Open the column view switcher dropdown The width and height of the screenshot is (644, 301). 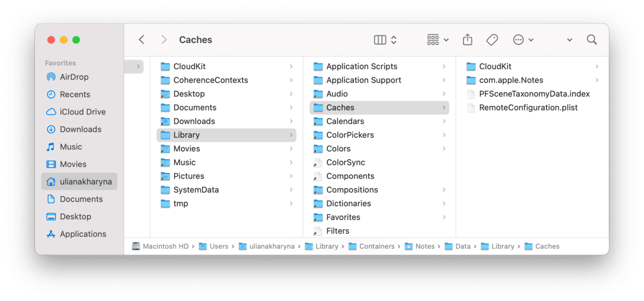(385, 40)
